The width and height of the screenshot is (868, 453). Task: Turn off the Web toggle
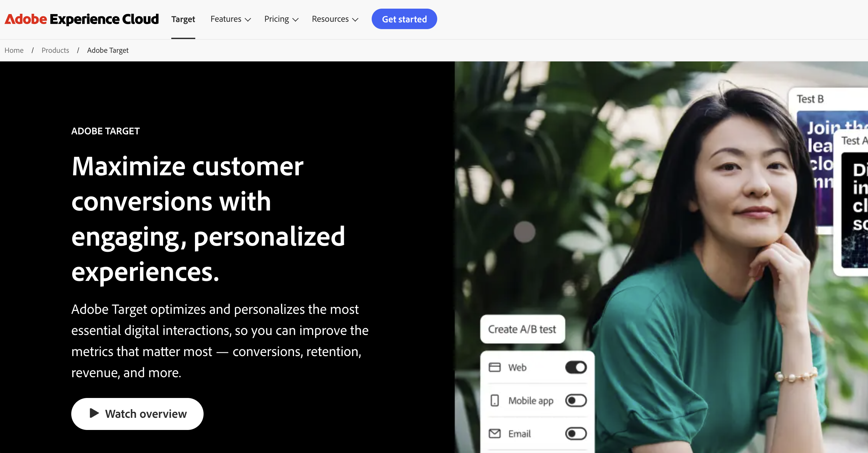[576, 367]
